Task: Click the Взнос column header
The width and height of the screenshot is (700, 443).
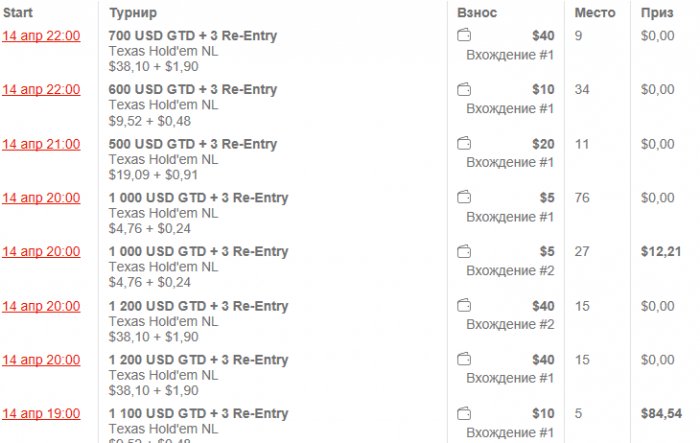Action: [x=476, y=13]
